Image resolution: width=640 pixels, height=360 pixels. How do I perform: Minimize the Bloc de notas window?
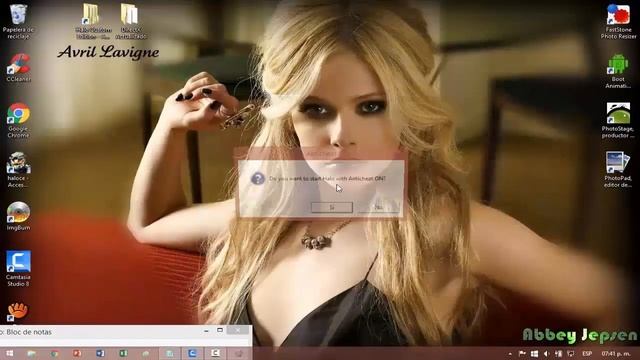point(207,330)
